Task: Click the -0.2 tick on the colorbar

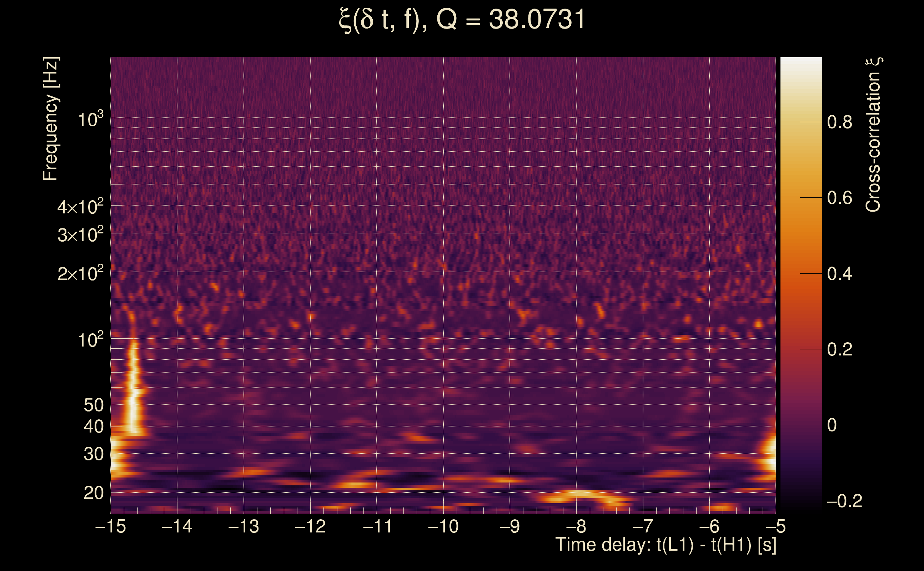Action: click(x=844, y=501)
